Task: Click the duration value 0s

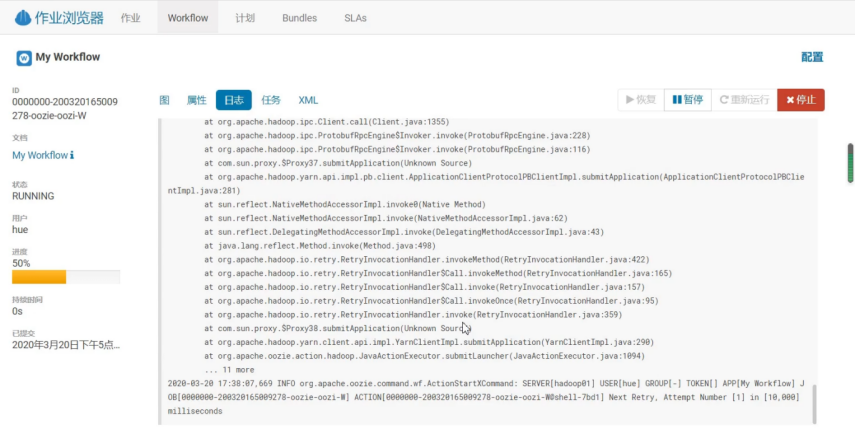Action: click(17, 311)
